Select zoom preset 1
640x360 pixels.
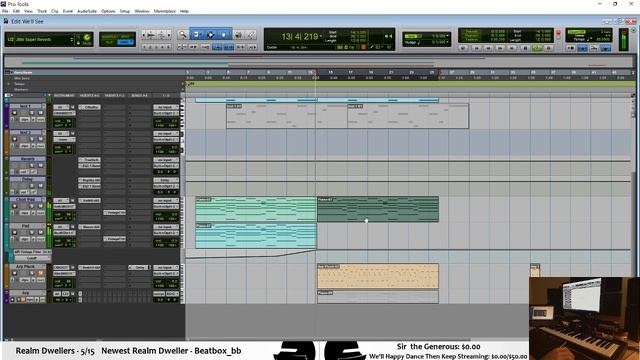(144, 47)
